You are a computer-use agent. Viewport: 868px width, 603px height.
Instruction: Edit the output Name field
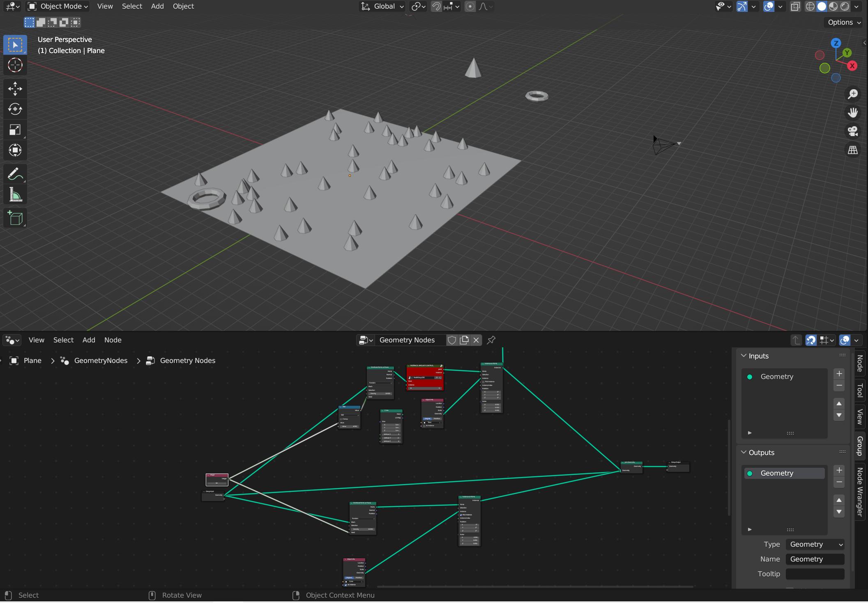815,559
